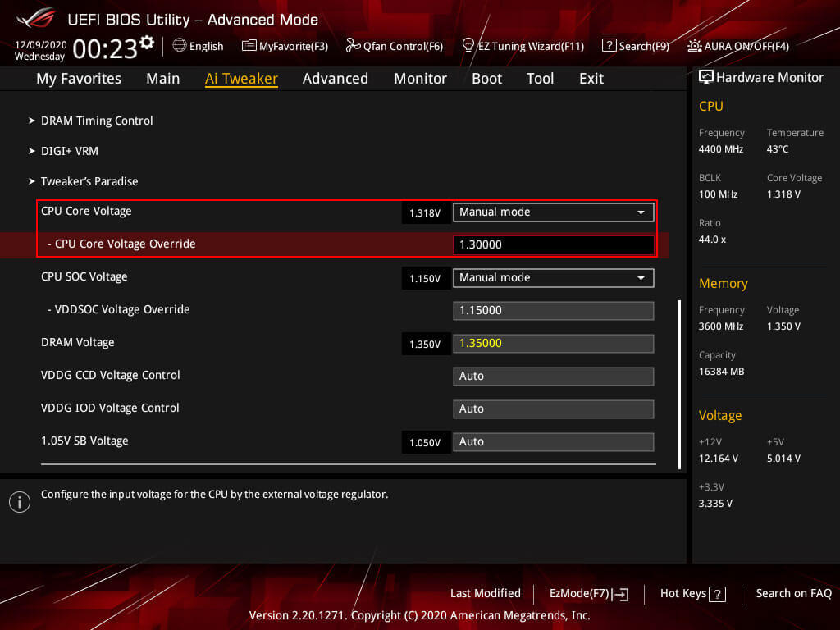Launch EZ Tuning Wizard lightbulb icon

[x=468, y=46]
